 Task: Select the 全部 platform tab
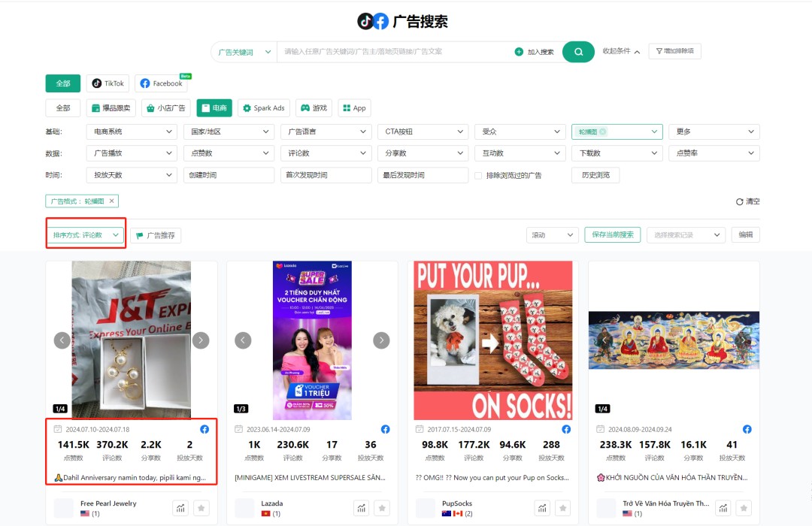pyautogui.click(x=63, y=83)
